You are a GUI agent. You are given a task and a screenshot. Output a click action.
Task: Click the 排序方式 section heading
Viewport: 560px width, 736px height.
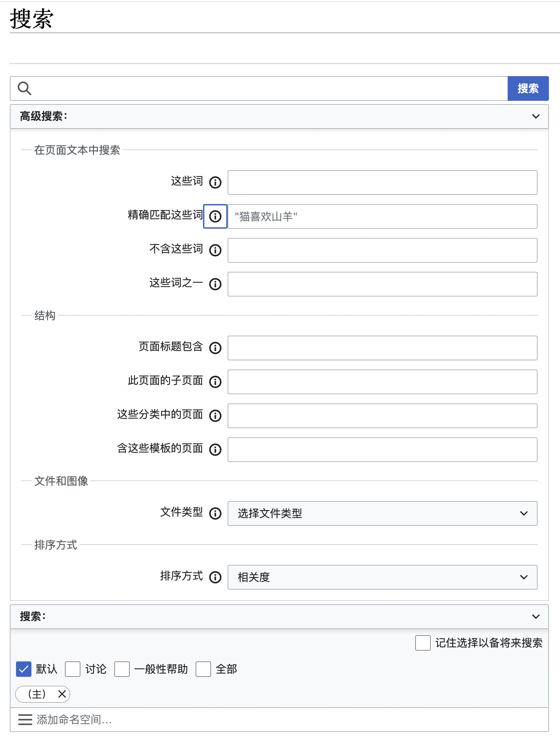[56, 545]
